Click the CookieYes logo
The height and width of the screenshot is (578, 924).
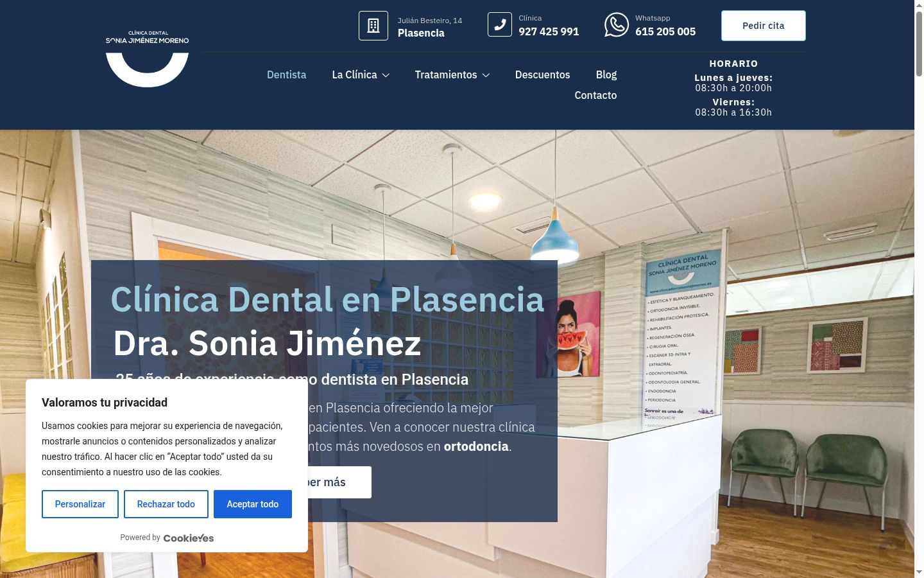pos(189,538)
